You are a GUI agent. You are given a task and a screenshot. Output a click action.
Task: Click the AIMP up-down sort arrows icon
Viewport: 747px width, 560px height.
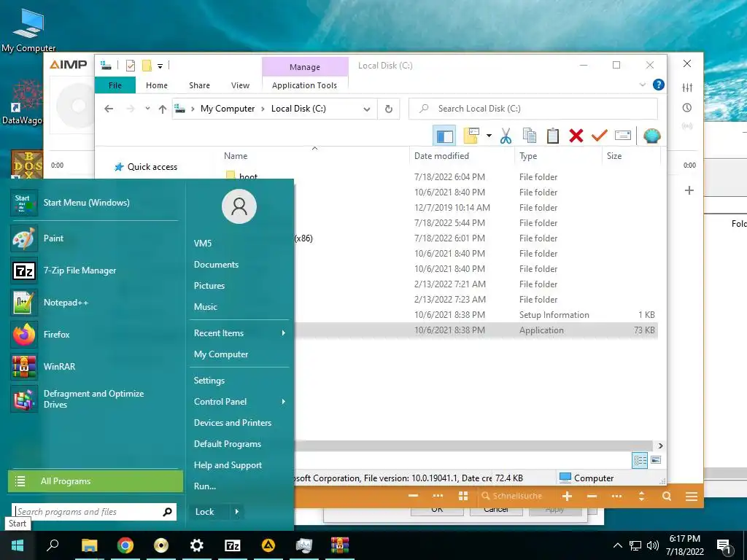click(x=641, y=496)
